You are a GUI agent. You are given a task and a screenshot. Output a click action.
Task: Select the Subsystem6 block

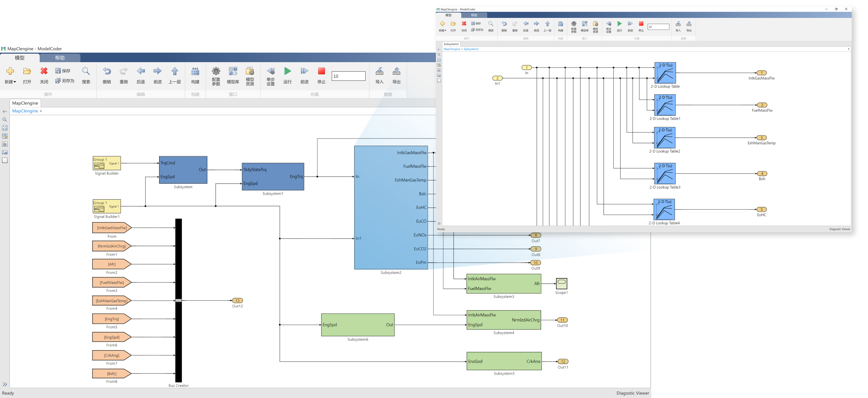click(358, 325)
